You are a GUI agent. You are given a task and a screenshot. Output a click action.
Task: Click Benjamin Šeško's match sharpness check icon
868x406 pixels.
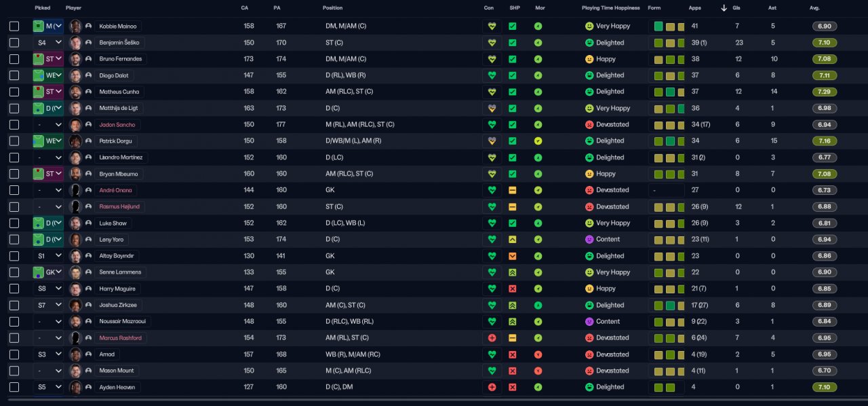pos(513,43)
